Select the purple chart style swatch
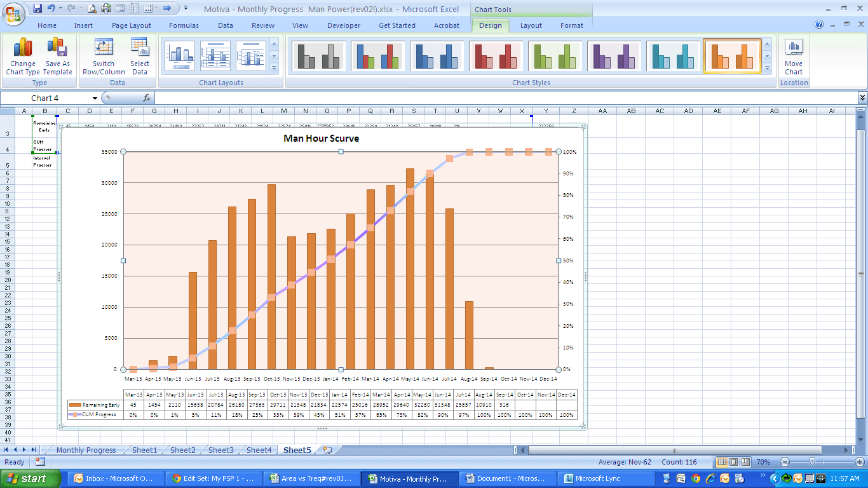The width and height of the screenshot is (868, 488). pos(614,56)
